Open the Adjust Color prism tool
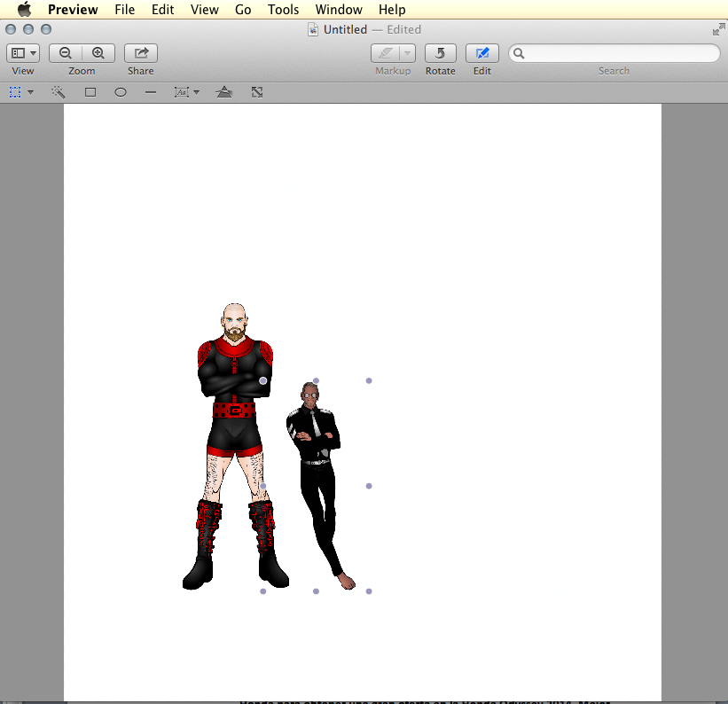The image size is (728, 704). pyautogui.click(x=224, y=92)
